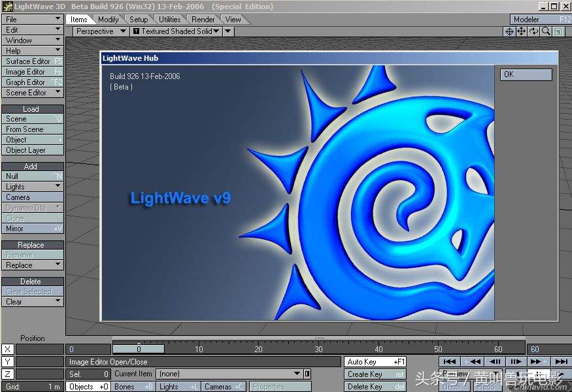This screenshot has height=392, width=572.
Task: Step back one frame button
Action: tap(494, 362)
